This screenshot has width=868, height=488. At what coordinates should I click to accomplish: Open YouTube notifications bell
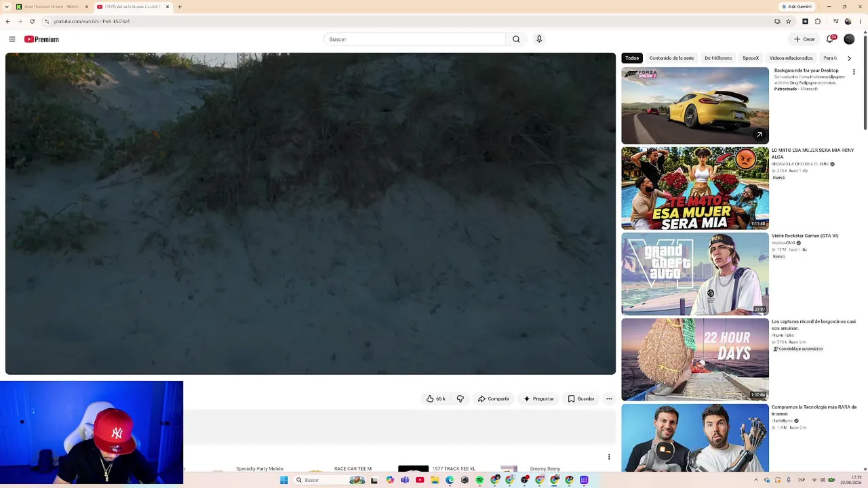[830, 39]
